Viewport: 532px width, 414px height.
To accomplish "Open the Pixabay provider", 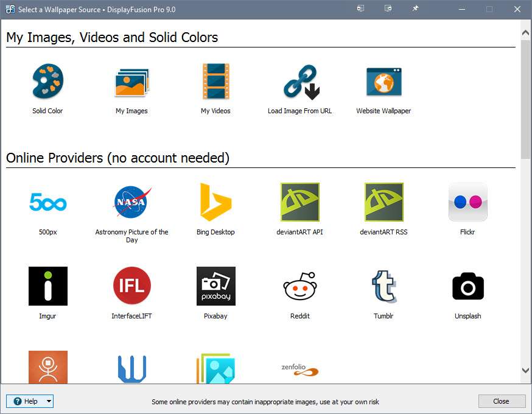I will (x=215, y=286).
